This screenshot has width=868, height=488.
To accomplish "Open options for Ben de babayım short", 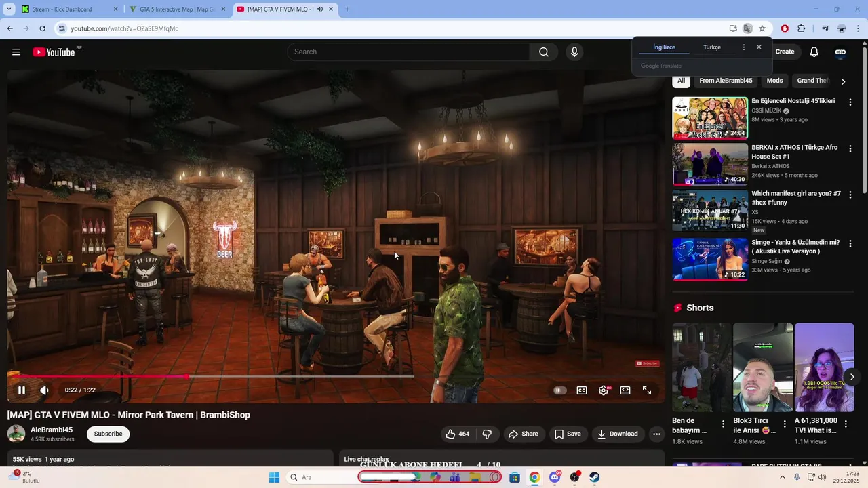I will click(724, 424).
